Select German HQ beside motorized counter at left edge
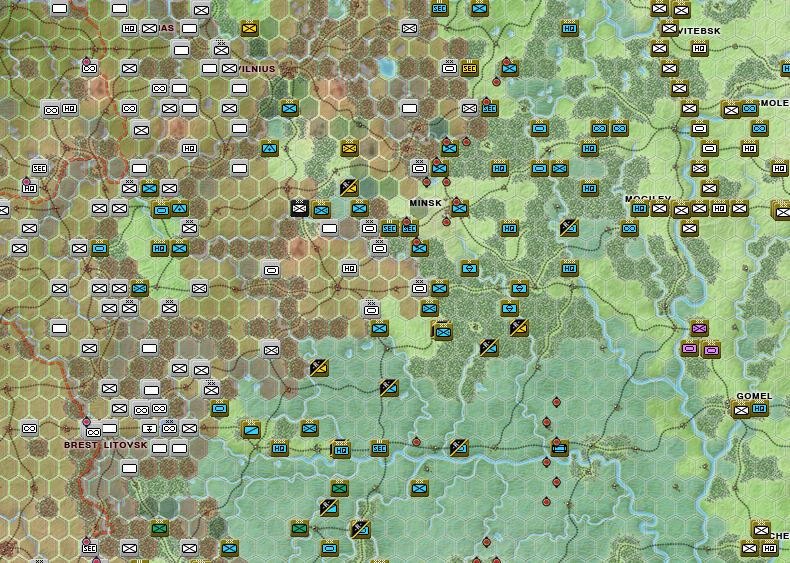This screenshot has height=563, width=790. point(70,108)
